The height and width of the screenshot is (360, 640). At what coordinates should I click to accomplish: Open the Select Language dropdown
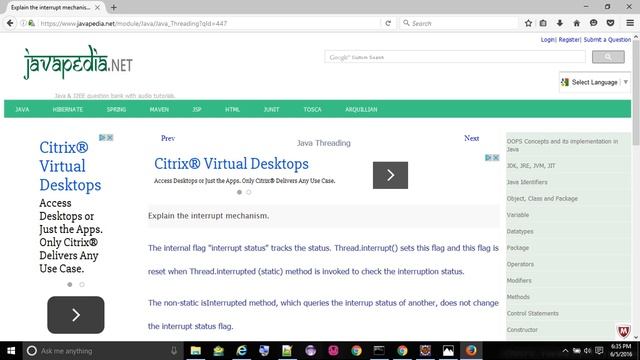tap(595, 82)
